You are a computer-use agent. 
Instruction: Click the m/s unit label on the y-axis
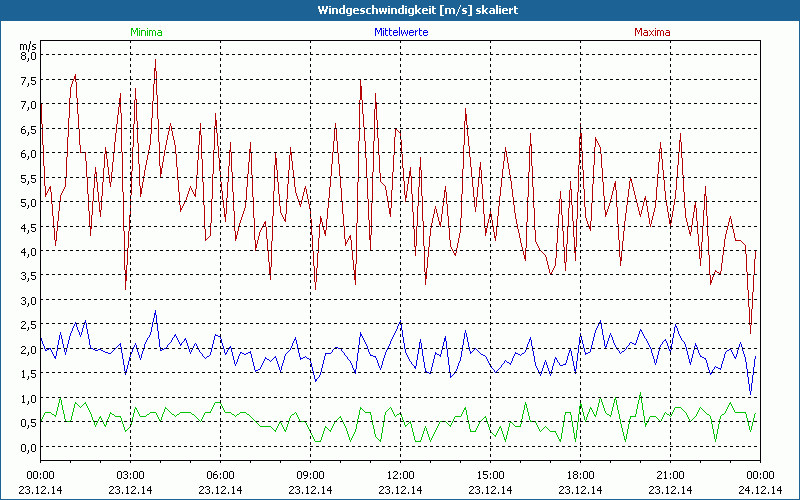pyautogui.click(x=28, y=45)
